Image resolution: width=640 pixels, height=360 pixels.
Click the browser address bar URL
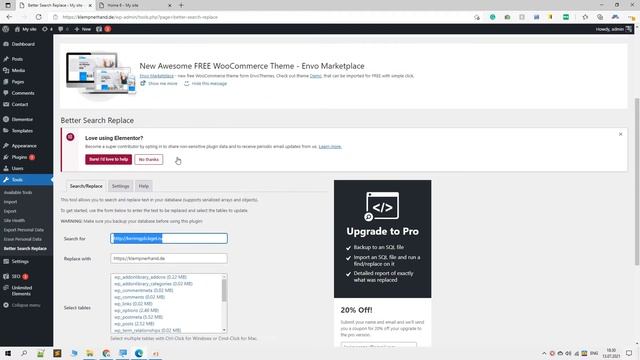tap(140, 17)
